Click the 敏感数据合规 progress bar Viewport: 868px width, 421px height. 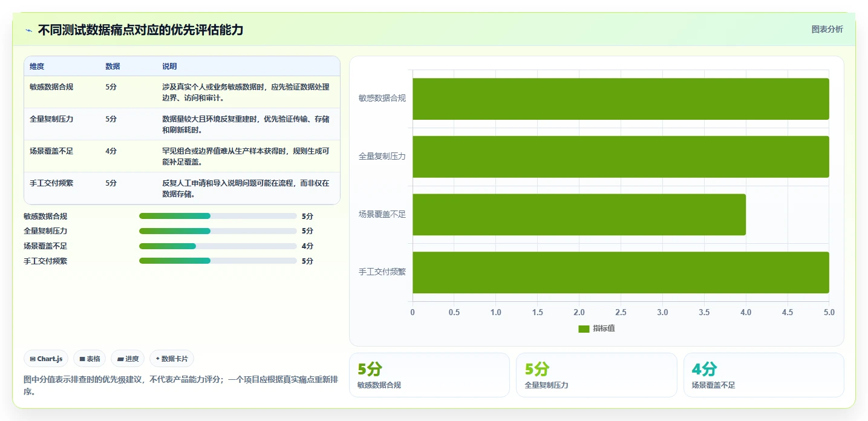tap(218, 216)
